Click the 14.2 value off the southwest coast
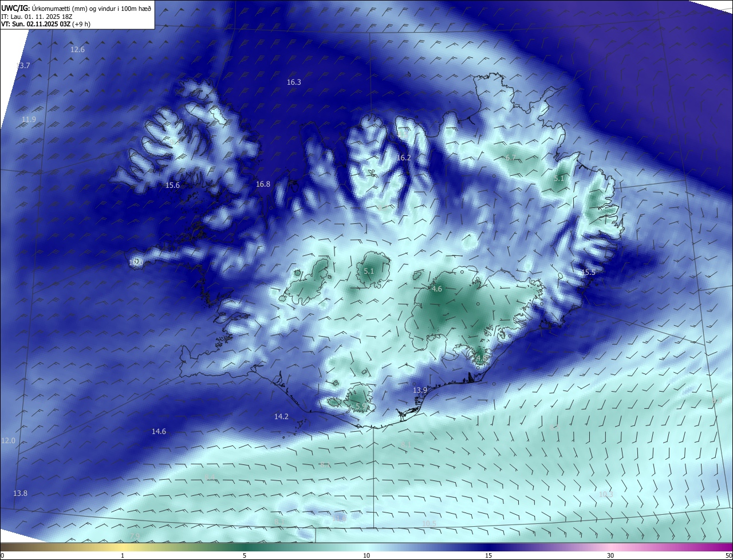Viewport: 733px width, 560px height. [281, 417]
